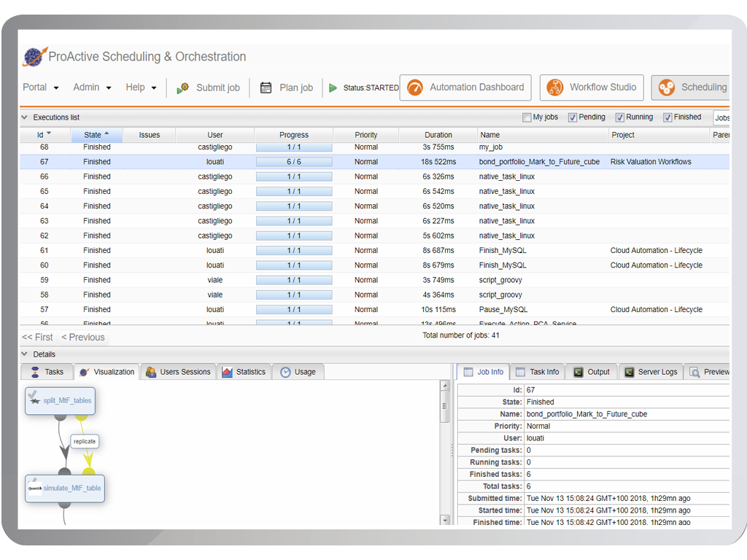The height and width of the screenshot is (560, 747).
Task: Uncheck the Pending filter checkbox
Action: point(572,117)
